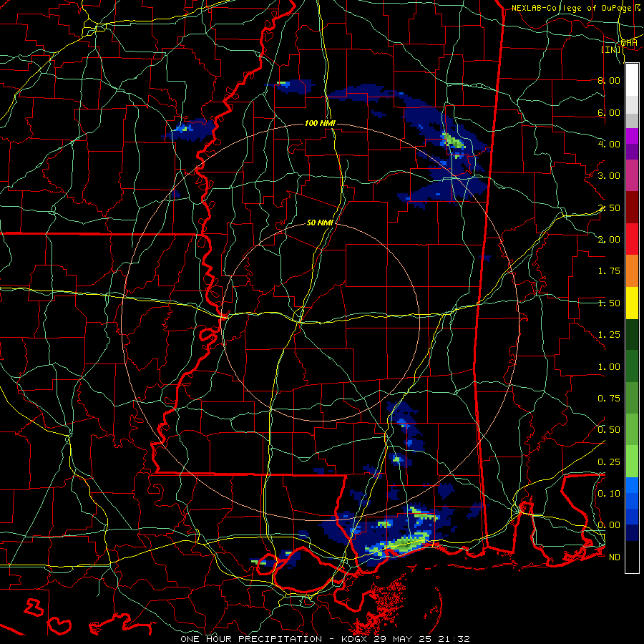Select the 0.75 legend value
644x644 pixels.
click(609, 399)
